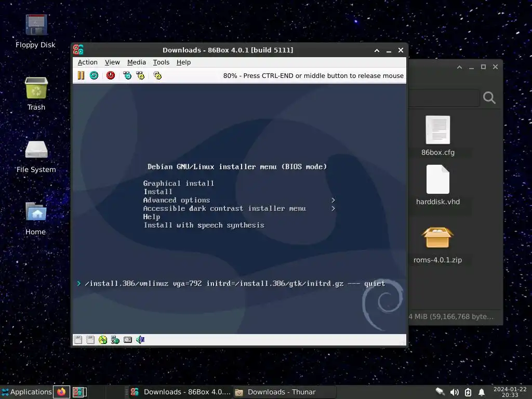Click the network status icon in 86Box
The width and height of the screenshot is (532, 399).
coord(115,340)
